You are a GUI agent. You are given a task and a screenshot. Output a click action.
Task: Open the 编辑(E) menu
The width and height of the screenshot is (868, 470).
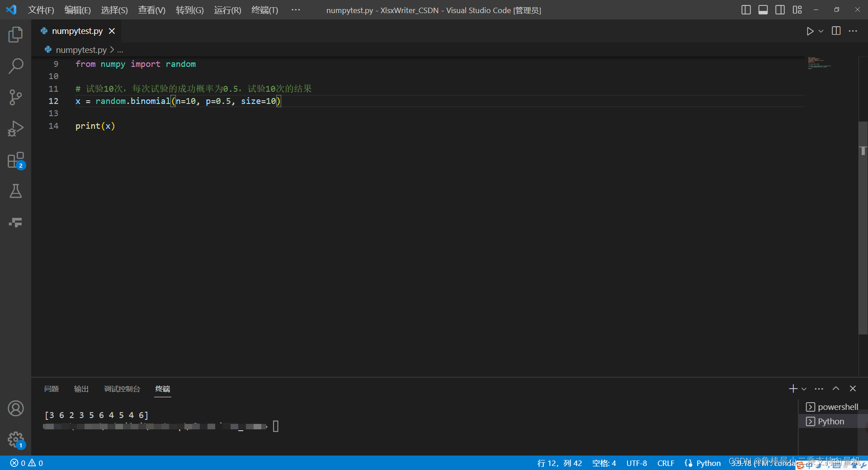tap(77, 10)
